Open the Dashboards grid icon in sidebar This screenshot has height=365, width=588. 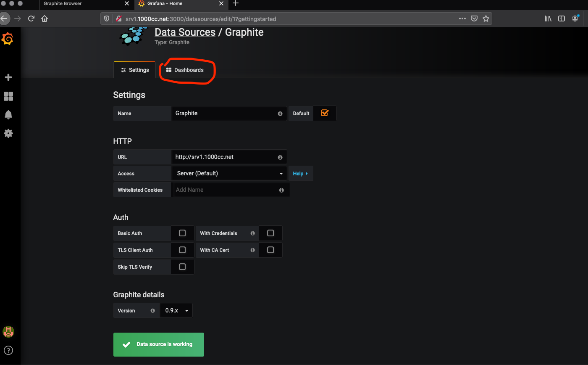coord(8,96)
